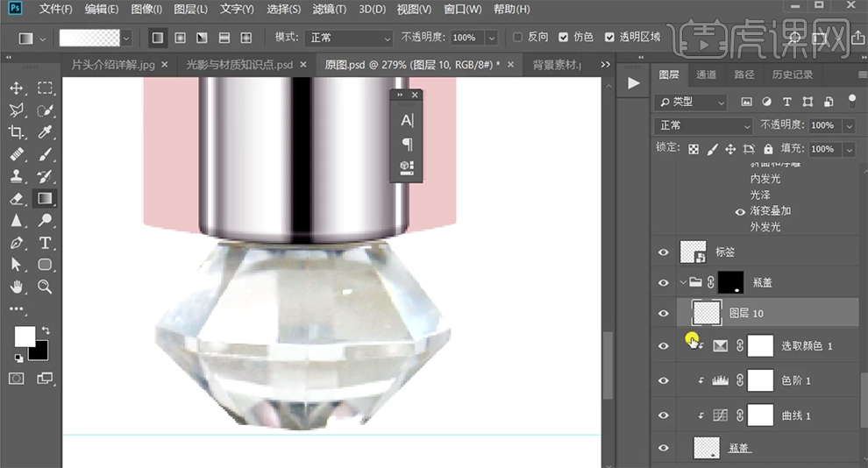Screen dimensions: 868x468
Task: Hide the 图层 10 layer
Action: coord(664,313)
